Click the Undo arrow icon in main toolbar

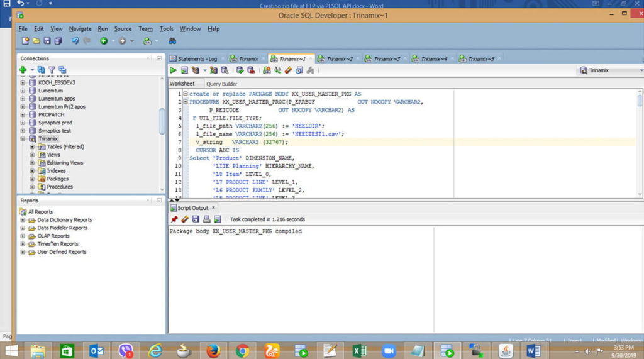pyautogui.click(x=75, y=41)
